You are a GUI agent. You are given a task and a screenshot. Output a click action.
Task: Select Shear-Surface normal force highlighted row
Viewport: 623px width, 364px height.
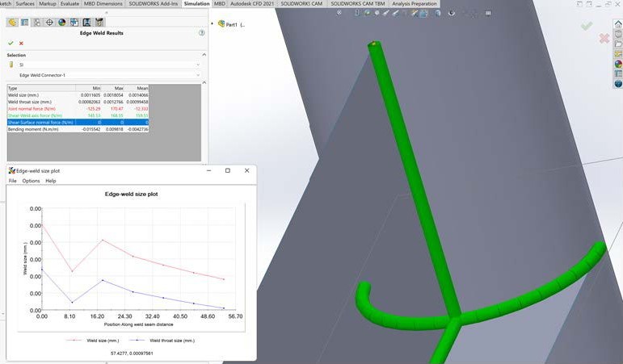click(x=78, y=122)
